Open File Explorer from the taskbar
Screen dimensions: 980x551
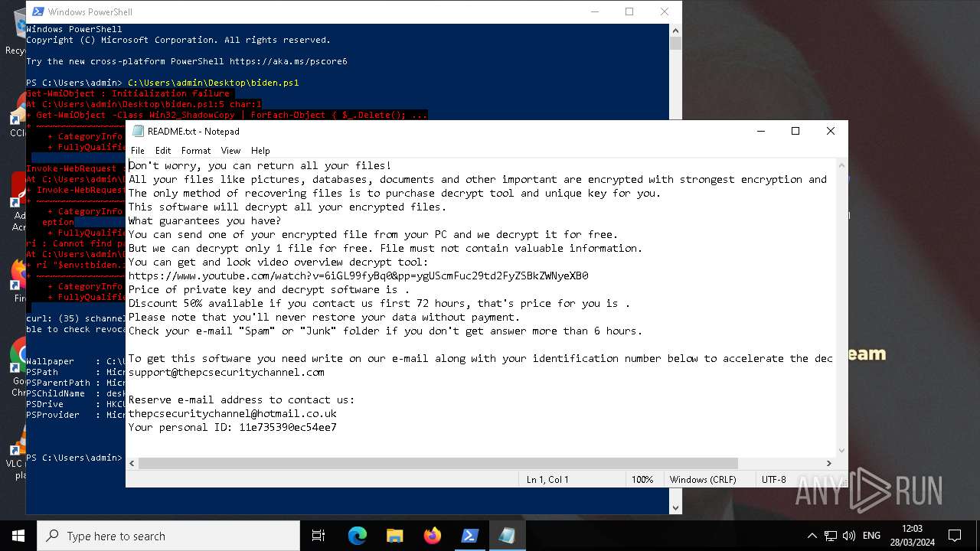point(394,536)
